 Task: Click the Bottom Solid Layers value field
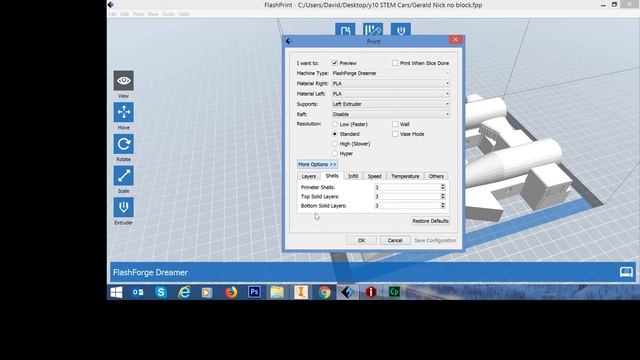coord(407,206)
